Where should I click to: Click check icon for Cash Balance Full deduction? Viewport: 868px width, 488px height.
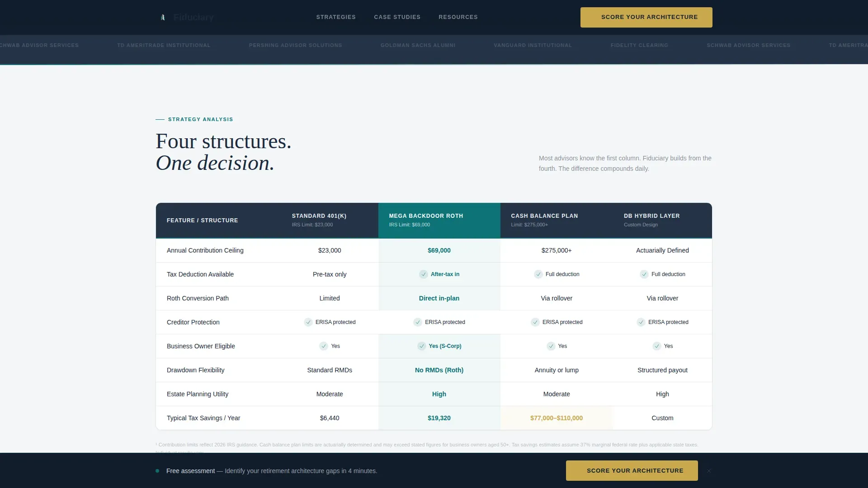pyautogui.click(x=538, y=274)
